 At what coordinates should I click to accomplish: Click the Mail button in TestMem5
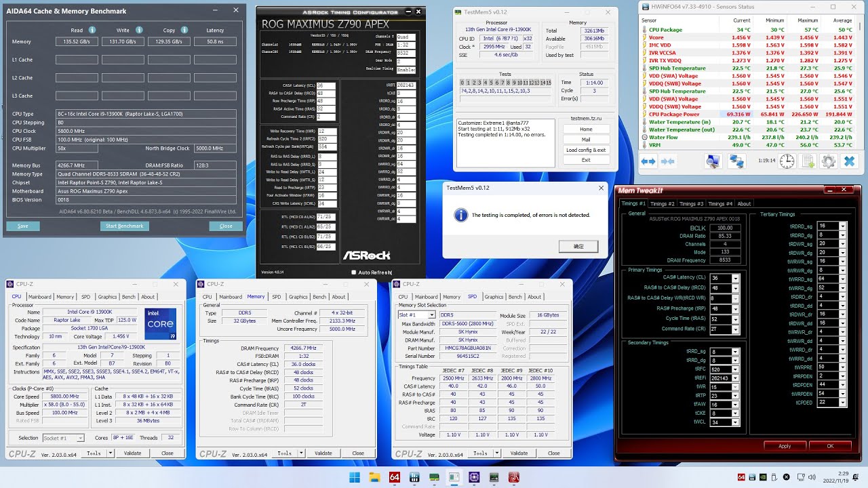[586, 140]
